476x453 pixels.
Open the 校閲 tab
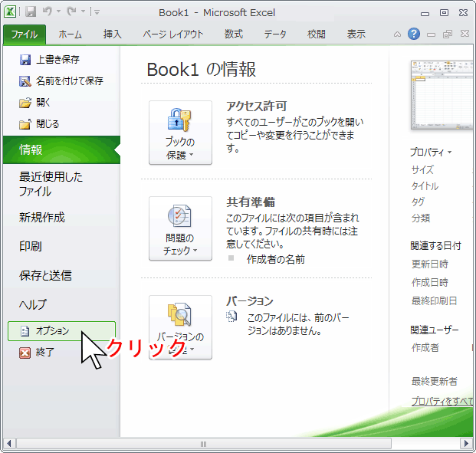(x=317, y=34)
